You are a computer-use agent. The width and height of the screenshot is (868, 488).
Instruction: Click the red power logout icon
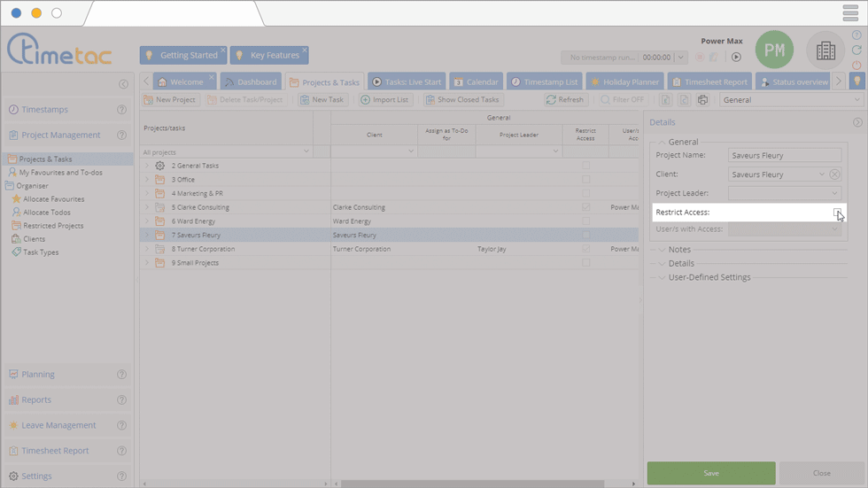tap(856, 66)
